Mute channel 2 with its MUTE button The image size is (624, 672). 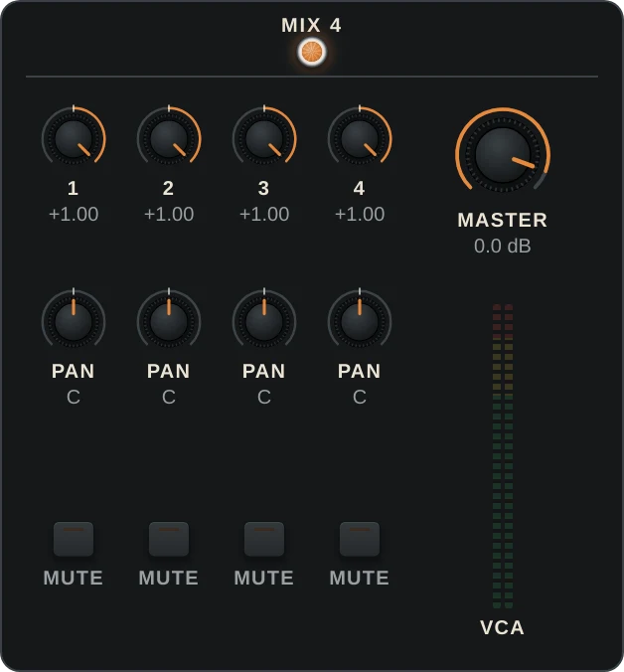[169, 539]
